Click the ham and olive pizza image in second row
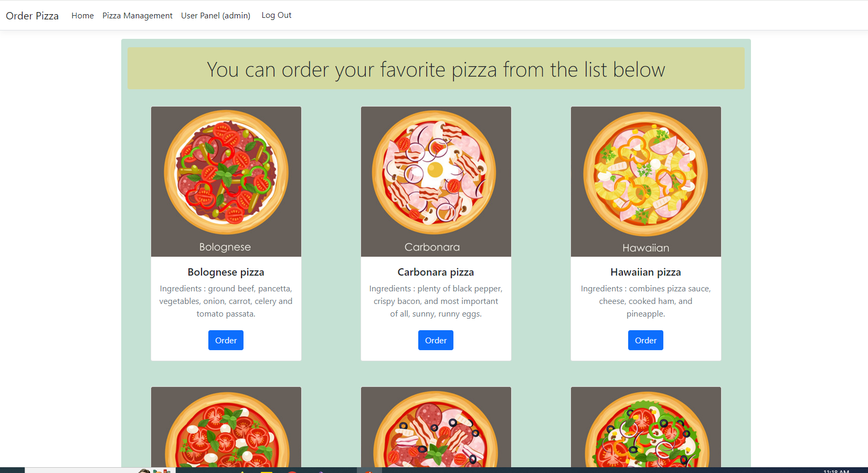The width and height of the screenshot is (868, 473). click(x=436, y=427)
